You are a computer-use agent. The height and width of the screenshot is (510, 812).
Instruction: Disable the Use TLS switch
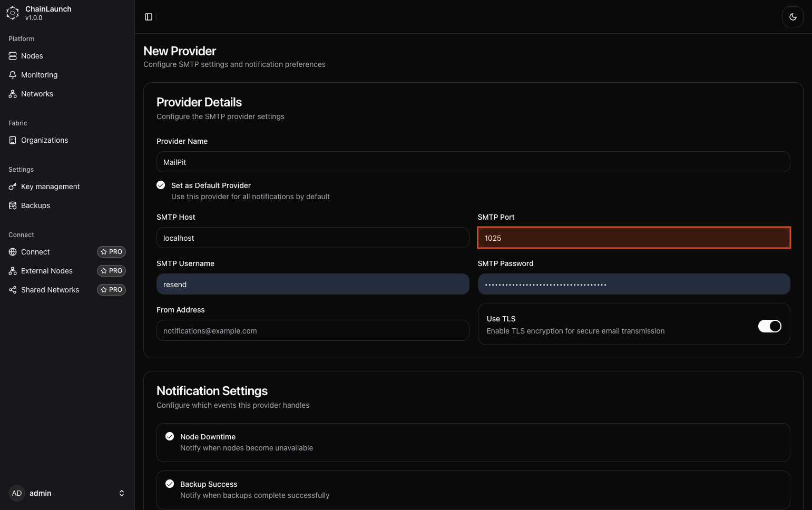769,326
